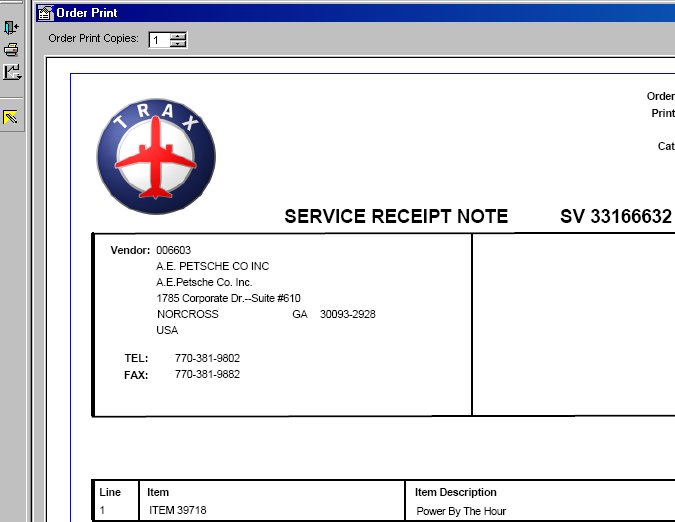
Task: Click line number 1 in table
Action: click(x=102, y=510)
